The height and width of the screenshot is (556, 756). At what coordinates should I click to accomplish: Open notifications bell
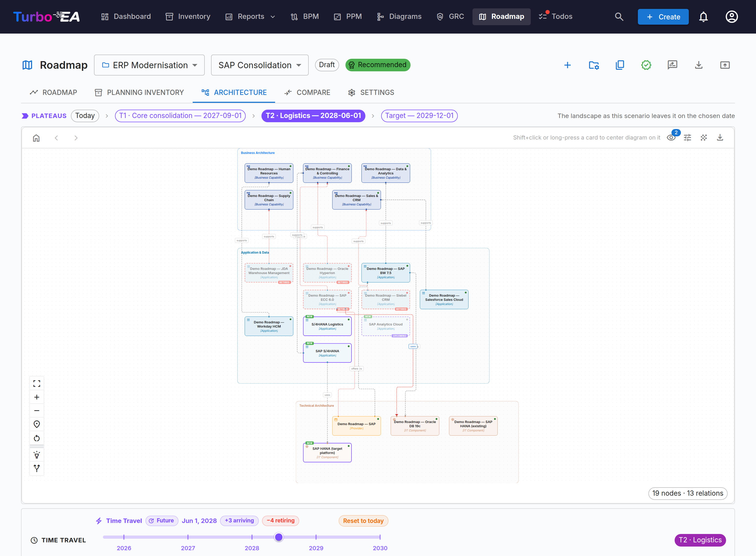703,17
